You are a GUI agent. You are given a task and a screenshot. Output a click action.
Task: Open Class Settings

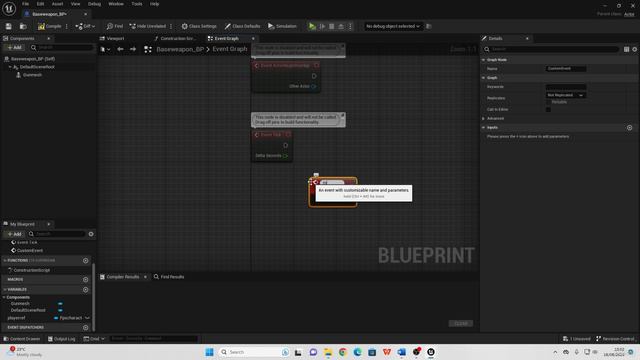199,26
